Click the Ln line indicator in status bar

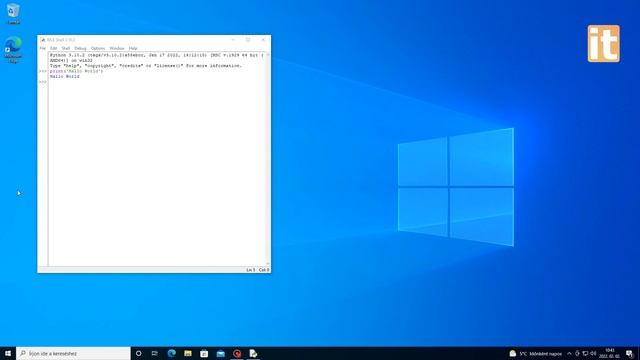pyautogui.click(x=251, y=270)
